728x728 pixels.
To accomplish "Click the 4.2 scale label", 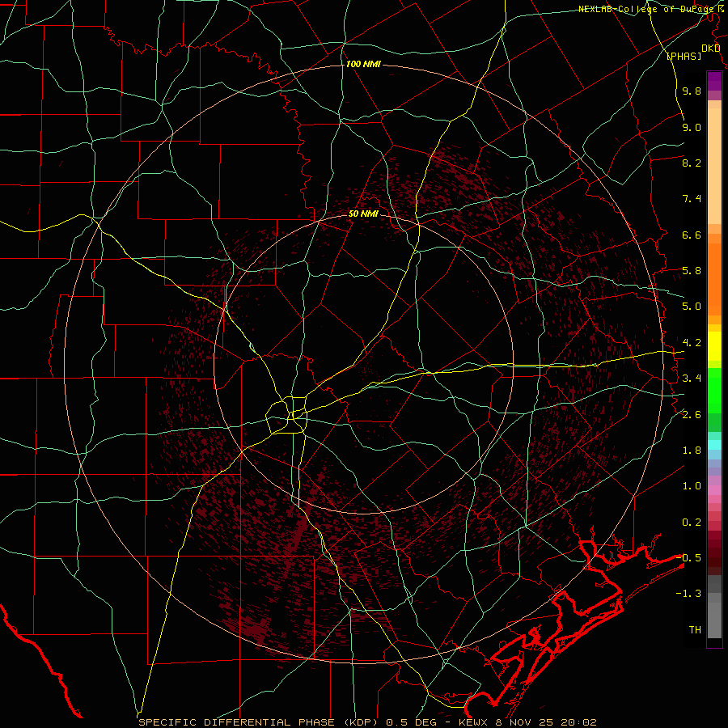I will 692,343.
